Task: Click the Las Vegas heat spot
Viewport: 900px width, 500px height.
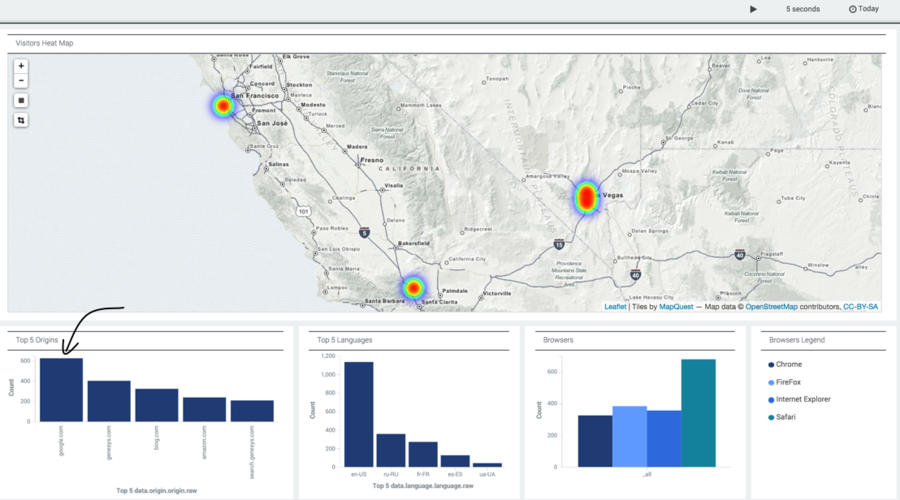Action: pos(586,197)
